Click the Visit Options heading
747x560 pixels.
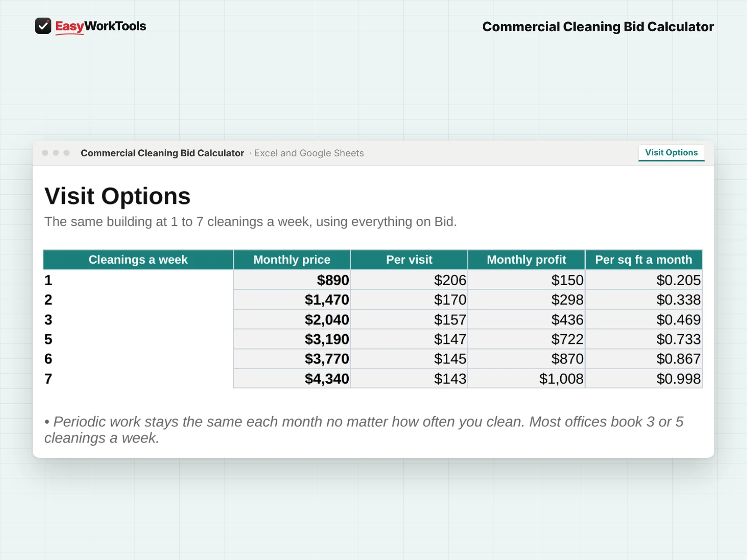point(118,196)
